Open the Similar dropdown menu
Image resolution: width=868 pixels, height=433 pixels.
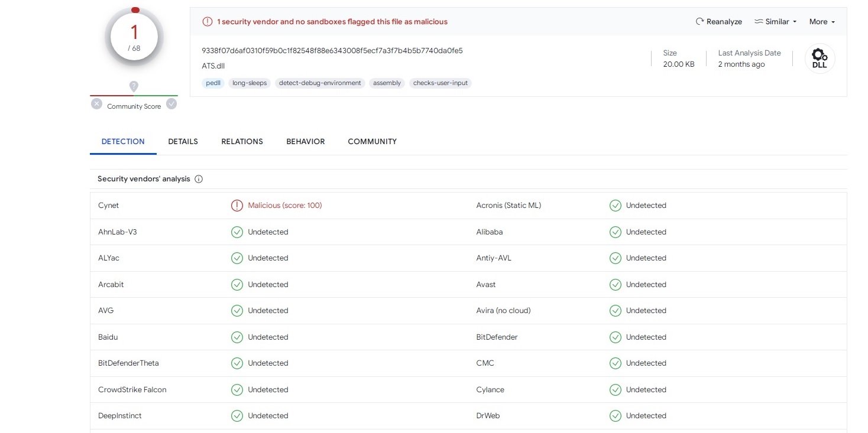tap(776, 22)
